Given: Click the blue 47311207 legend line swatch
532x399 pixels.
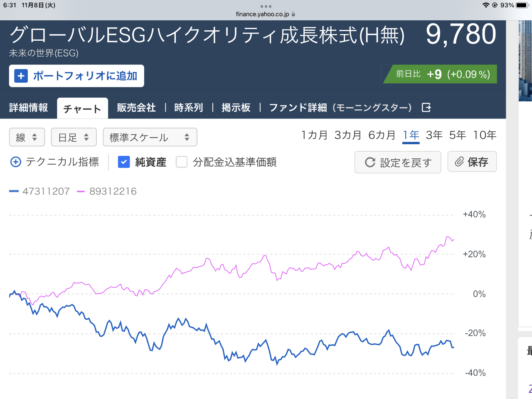Looking at the screenshot, I should 14,191.
